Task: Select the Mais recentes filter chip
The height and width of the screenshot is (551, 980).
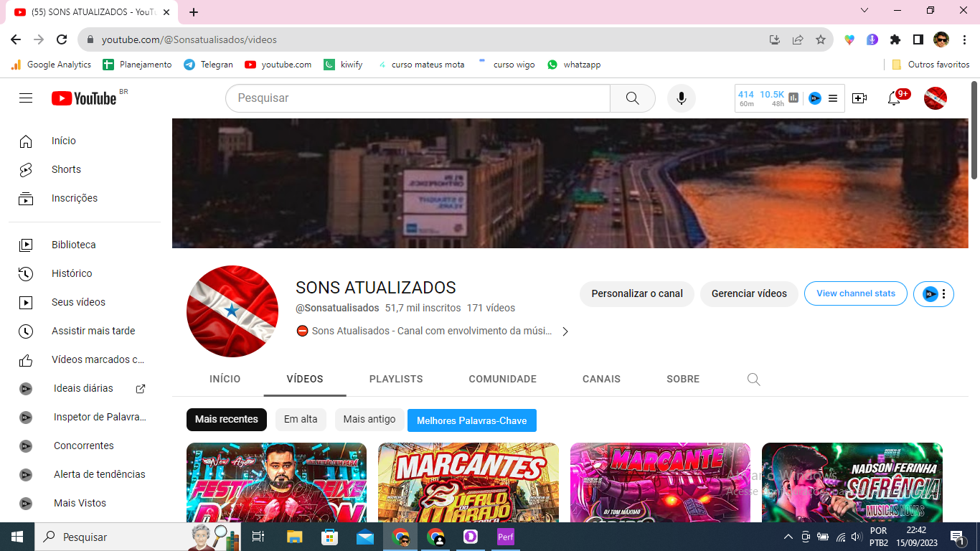Action: [x=227, y=420]
